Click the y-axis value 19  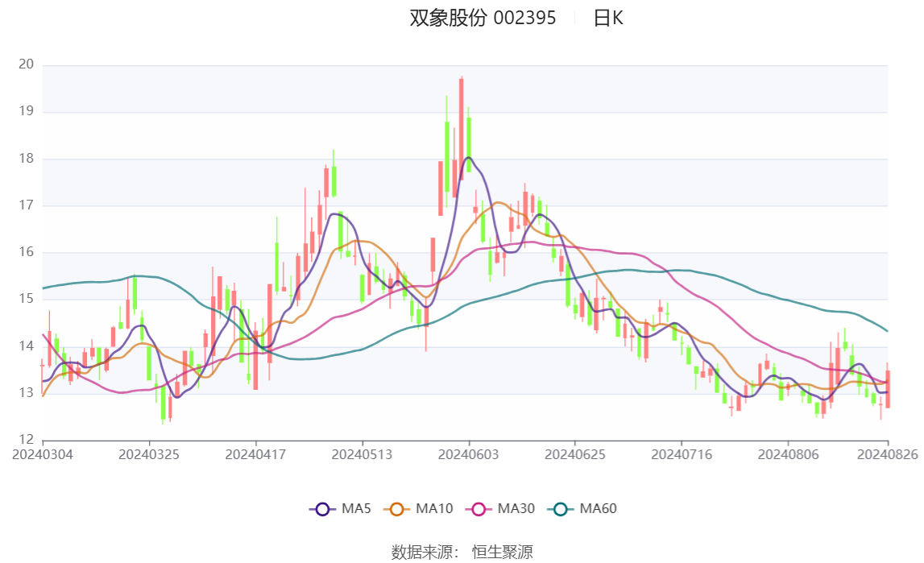[x=27, y=110]
